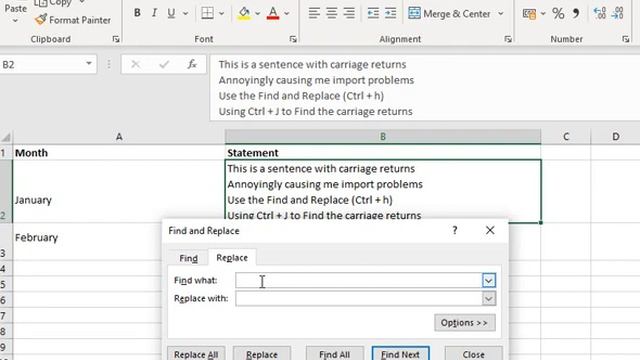Select the January cell
The image size is (640, 360).
(x=119, y=192)
